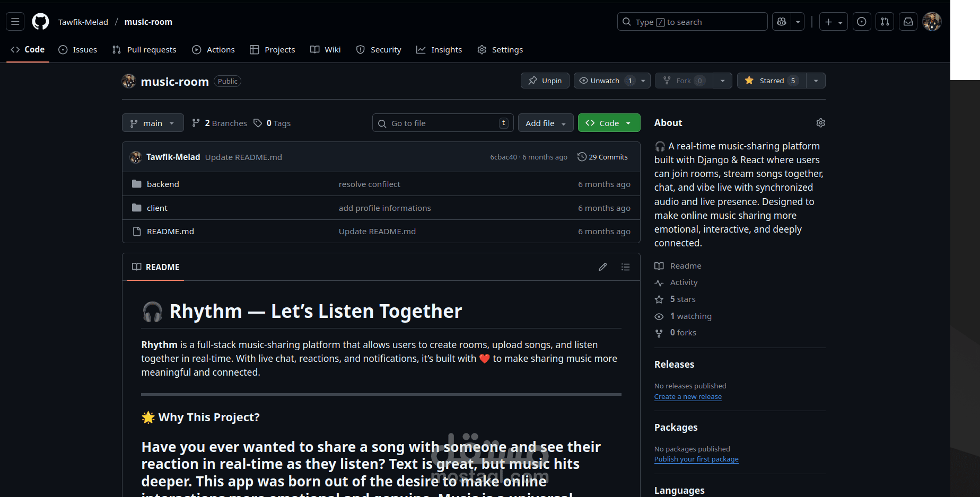Focus the 'Type / to search' box

pos(692,22)
